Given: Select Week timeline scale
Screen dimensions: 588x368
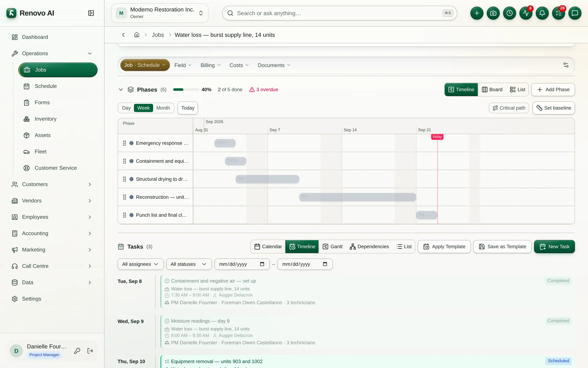Looking at the screenshot, I should (143, 108).
